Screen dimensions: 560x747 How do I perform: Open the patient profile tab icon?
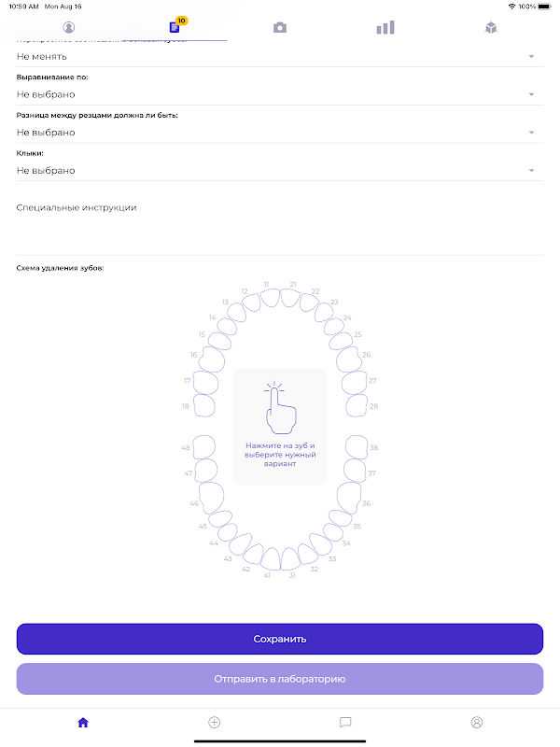click(68, 27)
